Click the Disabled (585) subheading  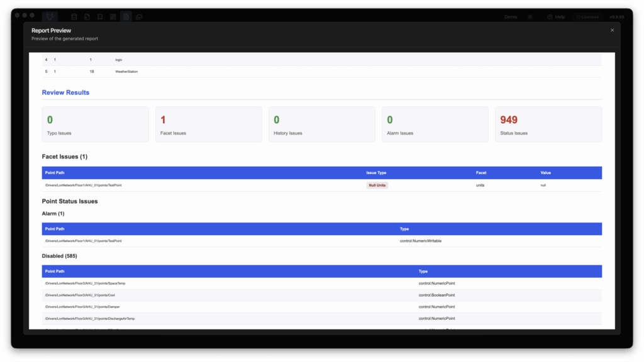coord(59,256)
